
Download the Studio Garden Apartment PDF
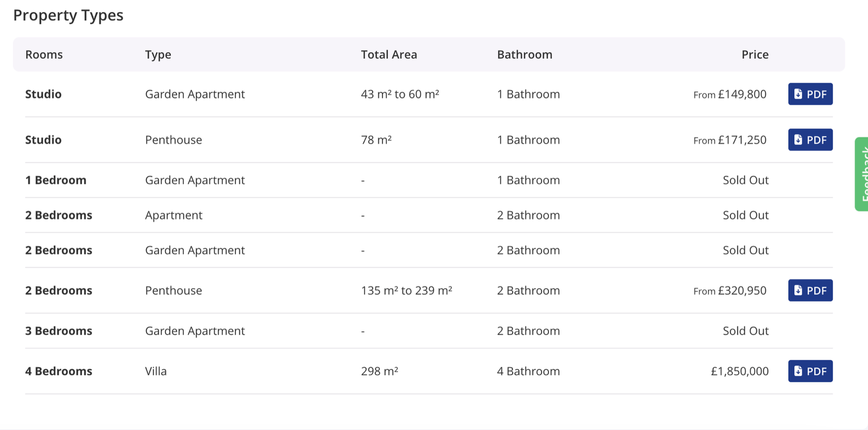(810, 94)
